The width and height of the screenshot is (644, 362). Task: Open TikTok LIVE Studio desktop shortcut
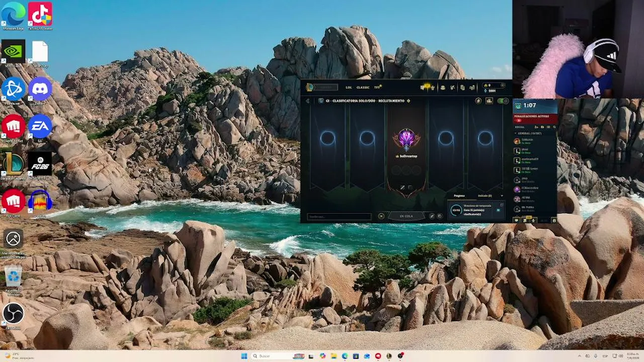40,16
